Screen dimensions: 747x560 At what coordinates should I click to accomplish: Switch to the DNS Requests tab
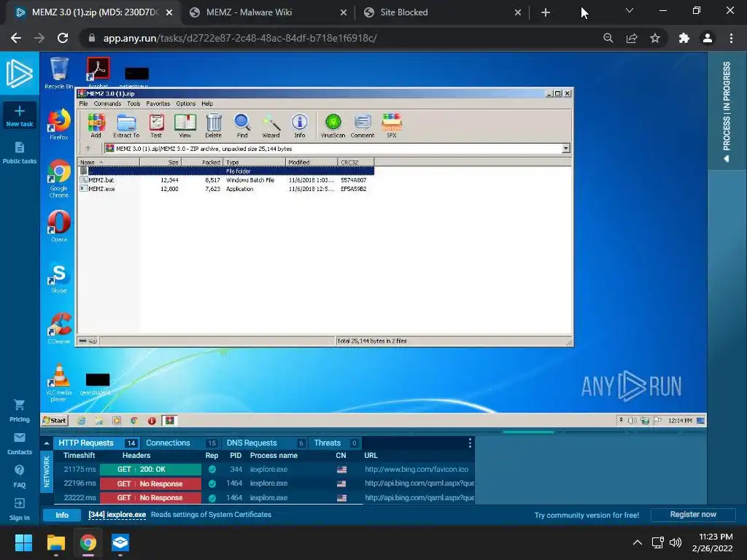pos(265,443)
